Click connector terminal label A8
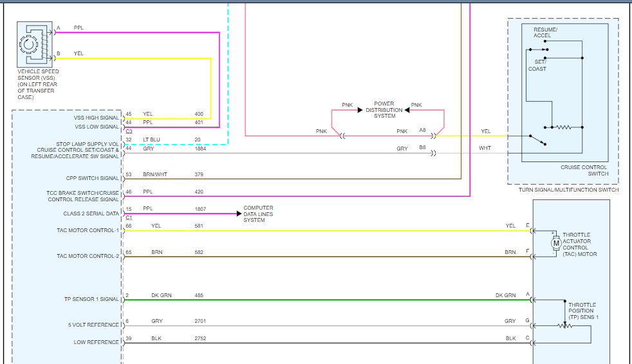632x364 pixels. (422, 130)
